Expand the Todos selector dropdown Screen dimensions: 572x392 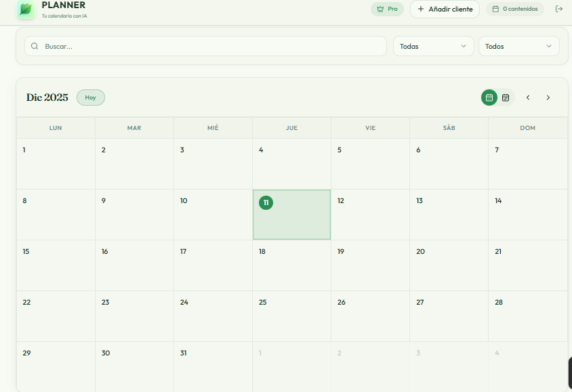click(518, 46)
